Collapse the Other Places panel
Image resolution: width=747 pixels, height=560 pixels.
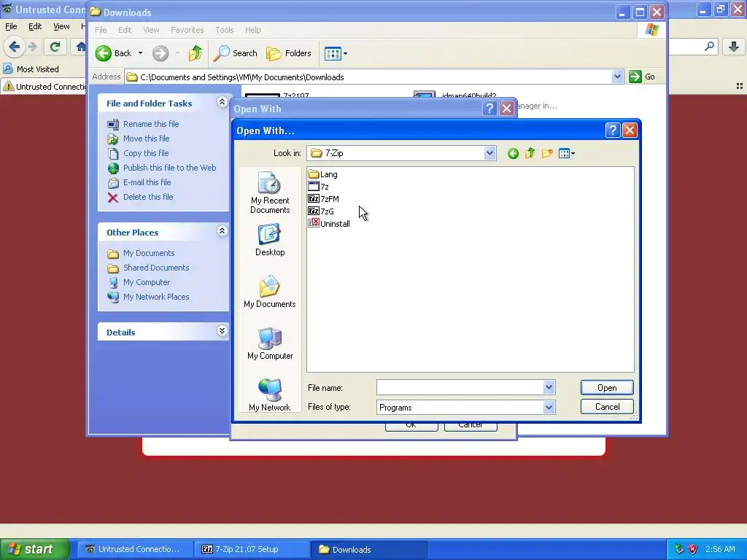pos(222,230)
